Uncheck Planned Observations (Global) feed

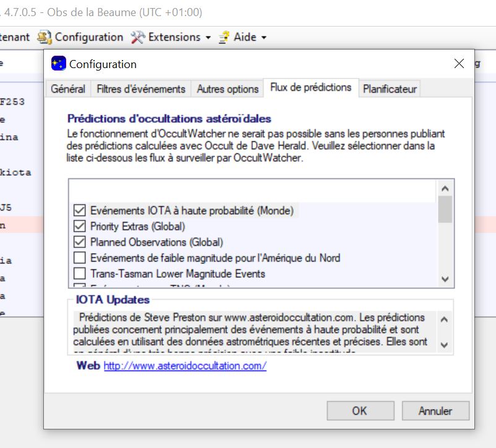[x=79, y=242]
